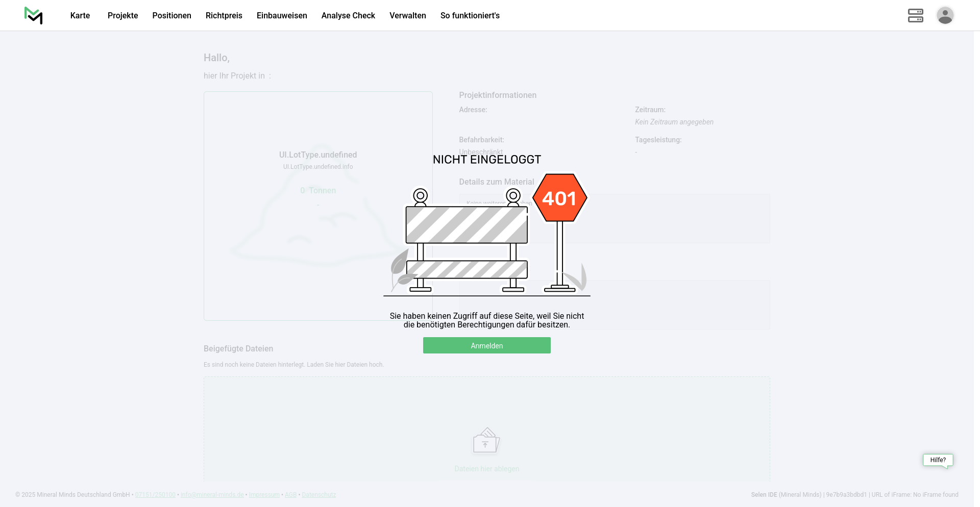Click Verwalten in the navigation bar
Viewport: 980px width, 507px height.
tap(407, 15)
